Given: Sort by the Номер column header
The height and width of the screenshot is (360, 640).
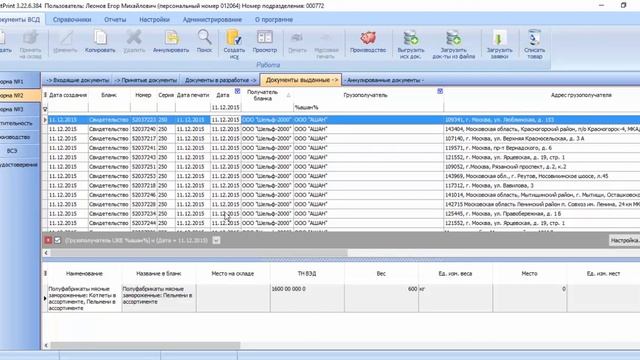Looking at the screenshot, I should (143, 95).
